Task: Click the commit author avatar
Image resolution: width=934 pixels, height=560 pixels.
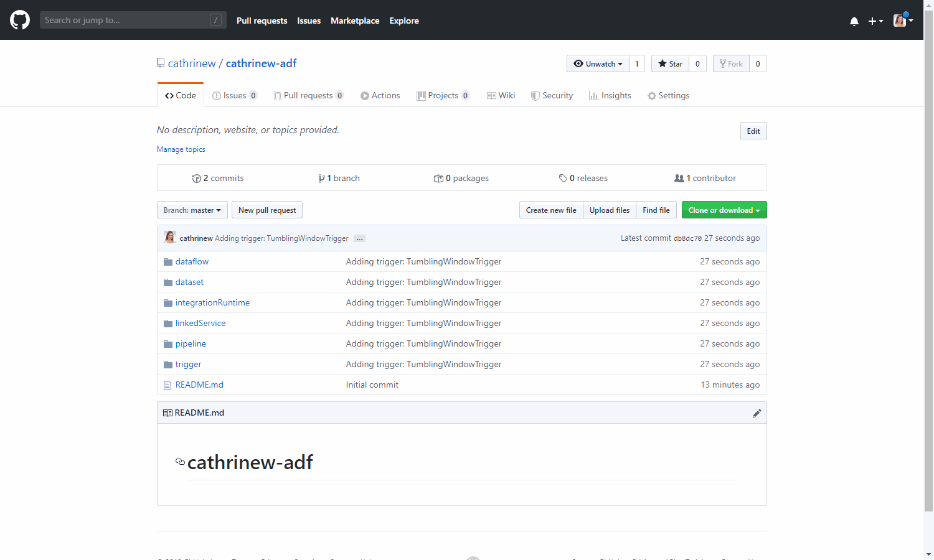Action: [x=169, y=238]
